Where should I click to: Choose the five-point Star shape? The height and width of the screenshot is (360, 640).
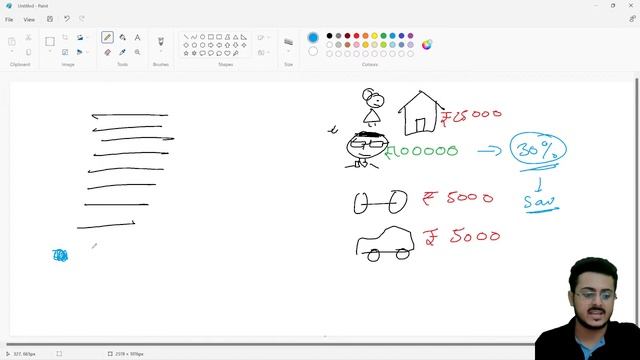click(x=186, y=53)
